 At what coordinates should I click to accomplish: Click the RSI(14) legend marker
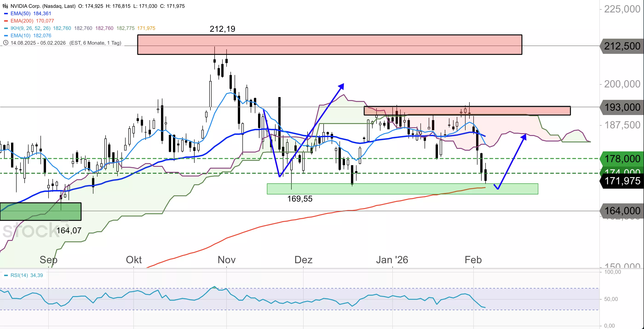point(6,275)
